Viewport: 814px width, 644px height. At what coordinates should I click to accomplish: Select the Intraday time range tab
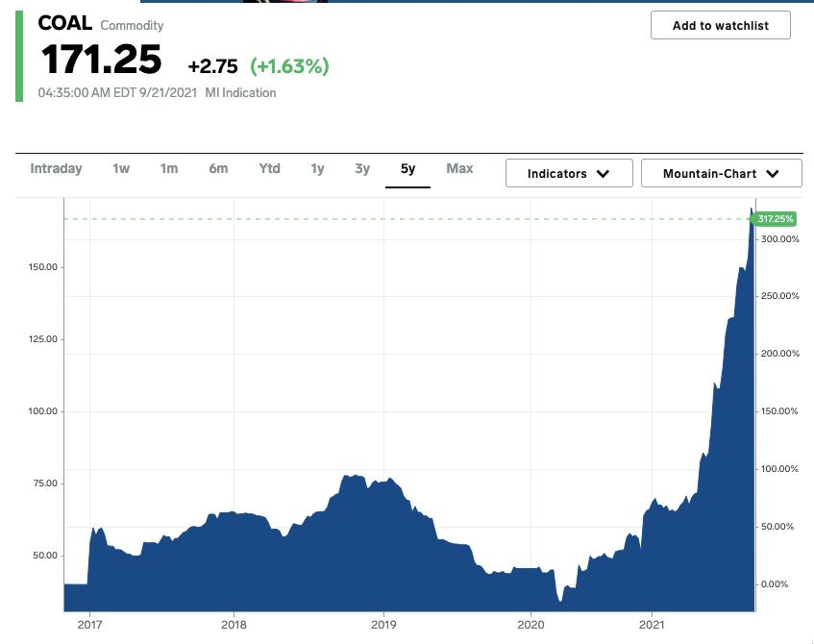coord(56,168)
